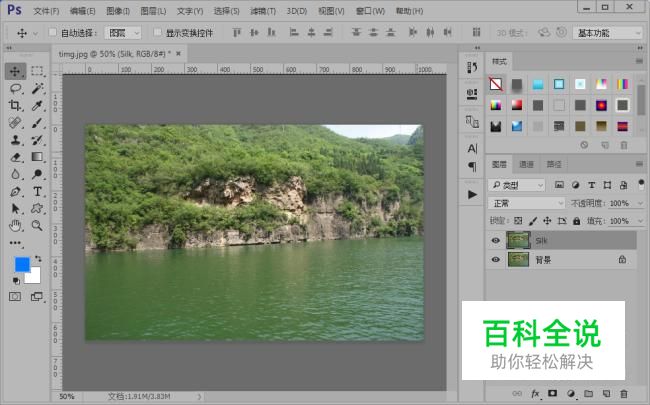This screenshot has width=650, height=405.
Task: Hide the Silk layer with eye icon
Action: [495, 241]
